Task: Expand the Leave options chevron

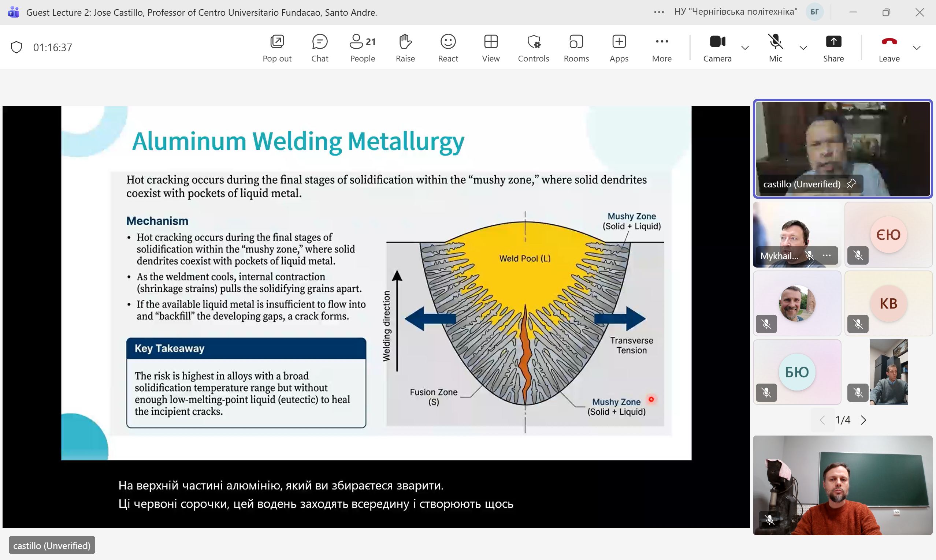Action: 916,48
